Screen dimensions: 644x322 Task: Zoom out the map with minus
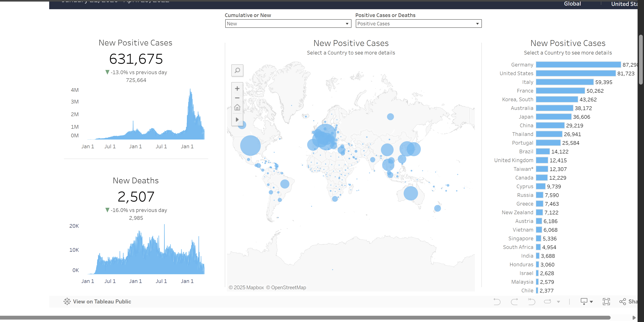pos(237,98)
